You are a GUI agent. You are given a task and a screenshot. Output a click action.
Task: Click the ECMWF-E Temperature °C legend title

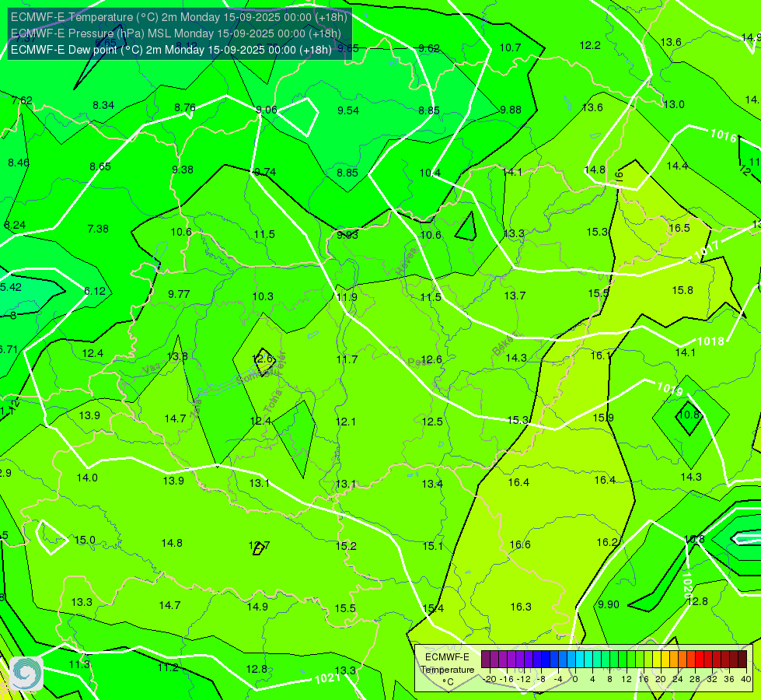(447, 670)
